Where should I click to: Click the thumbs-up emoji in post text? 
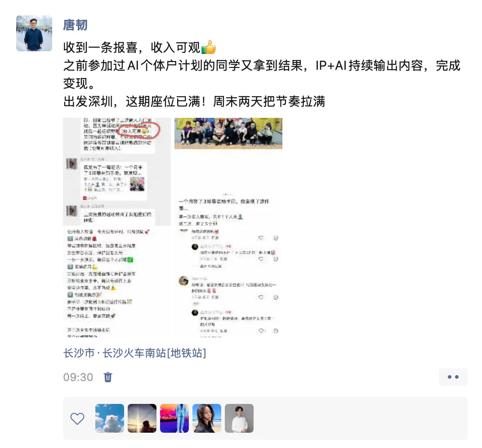[209, 47]
